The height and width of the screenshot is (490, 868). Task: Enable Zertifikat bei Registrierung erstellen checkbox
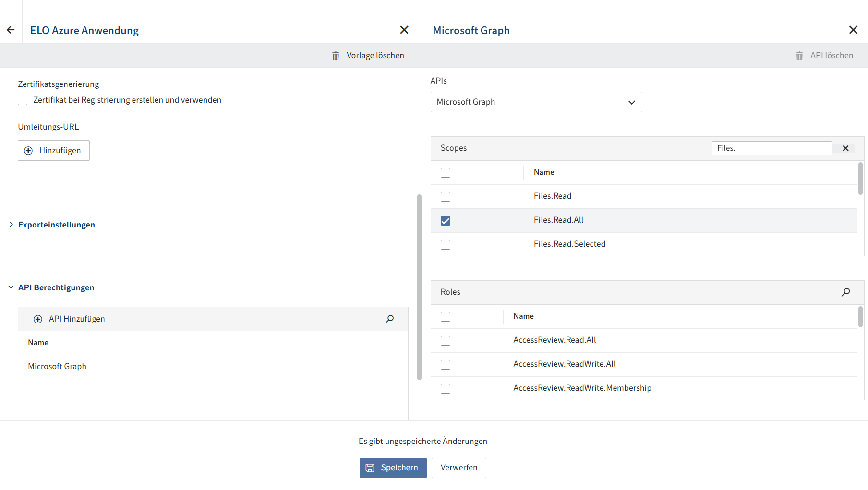(23, 100)
